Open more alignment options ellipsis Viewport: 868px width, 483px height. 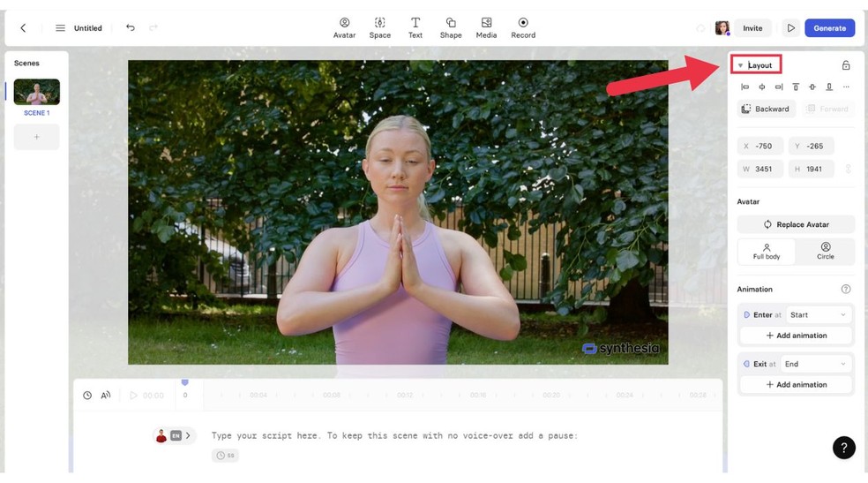(x=846, y=87)
